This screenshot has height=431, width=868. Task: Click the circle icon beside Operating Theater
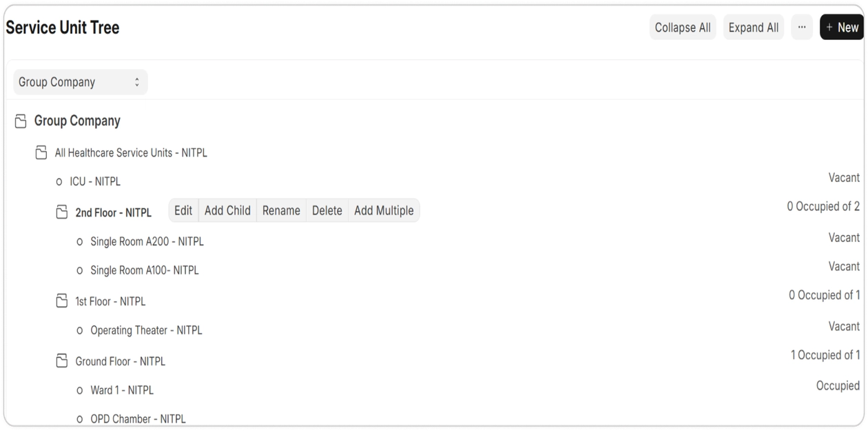[80, 330]
